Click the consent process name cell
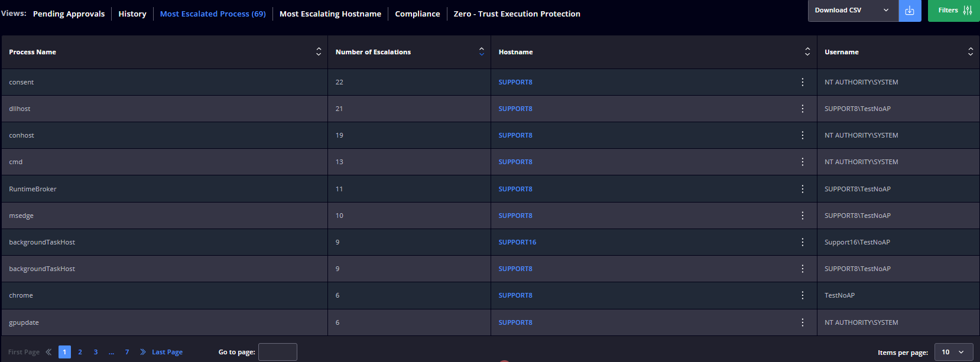The width and height of the screenshot is (980, 362). tap(165, 82)
